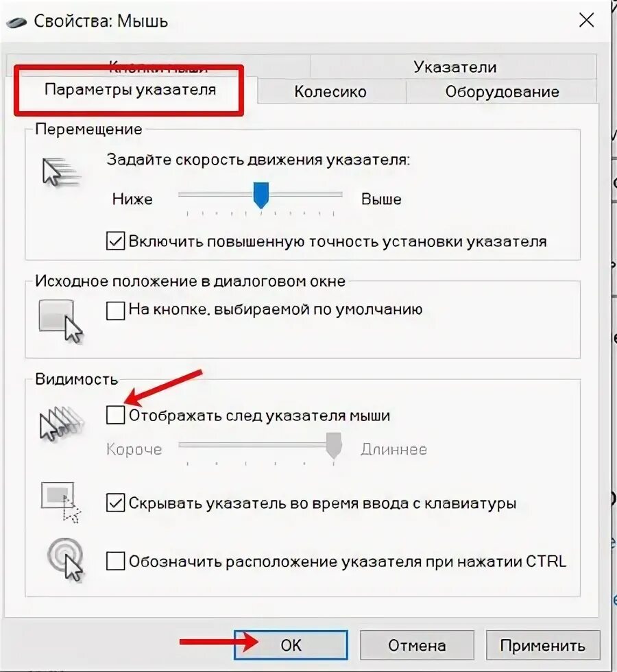Click the Отмена button
The image size is (617, 672).
pos(417,645)
